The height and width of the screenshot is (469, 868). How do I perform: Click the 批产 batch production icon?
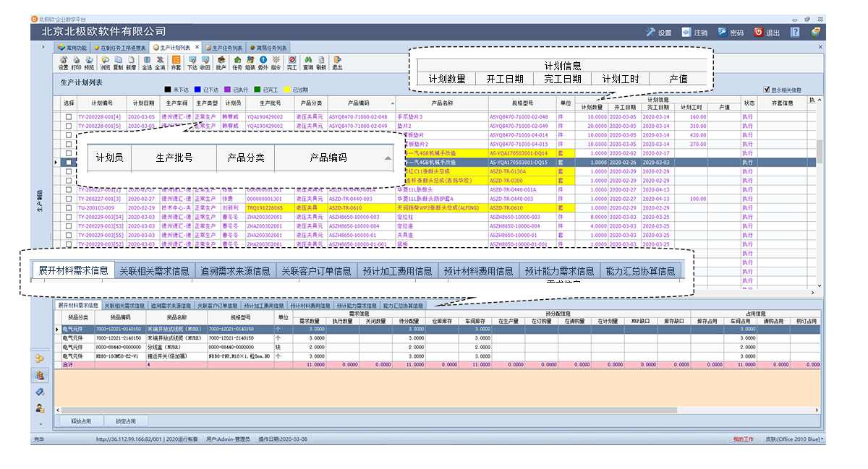[x=221, y=63]
